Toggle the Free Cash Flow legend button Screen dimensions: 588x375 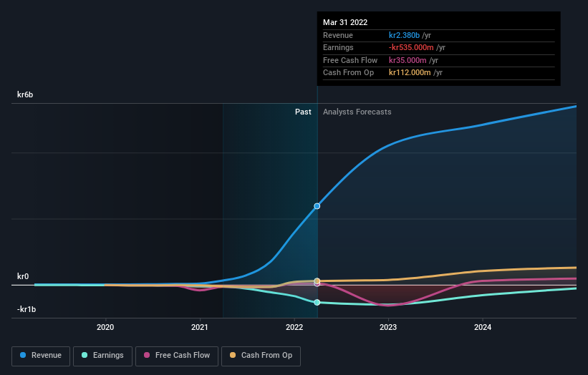pyautogui.click(x=177, y=356)
